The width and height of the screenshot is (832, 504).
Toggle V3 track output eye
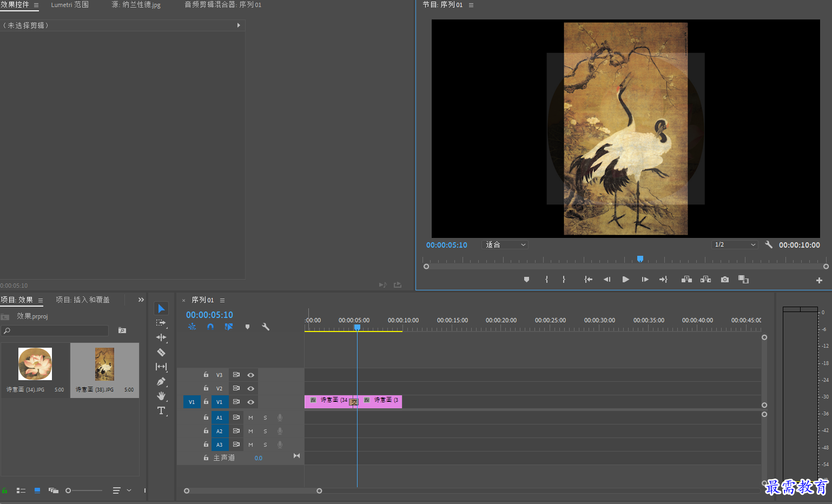pos(250,375)
